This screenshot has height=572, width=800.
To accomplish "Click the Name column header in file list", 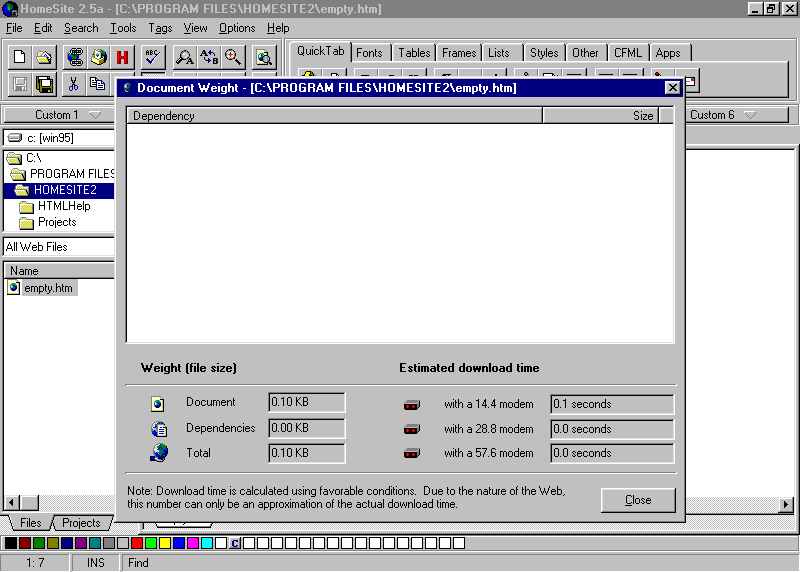I will pyautogui.click(x=59, y=271).
